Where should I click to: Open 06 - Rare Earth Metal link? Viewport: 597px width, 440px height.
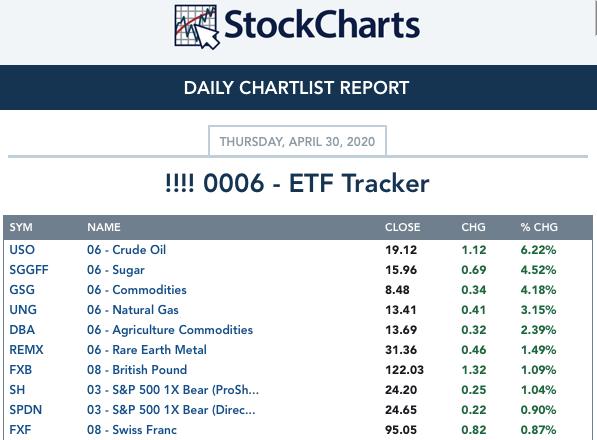pos(147,350)
